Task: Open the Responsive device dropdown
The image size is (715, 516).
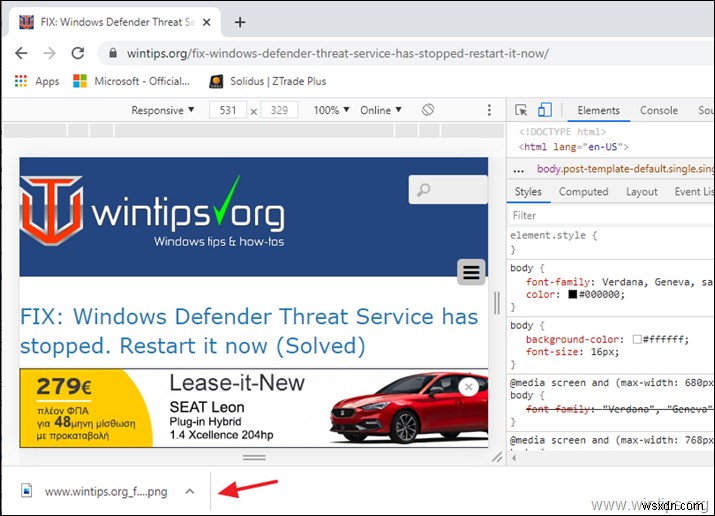Action: click(x=163, y=110)
